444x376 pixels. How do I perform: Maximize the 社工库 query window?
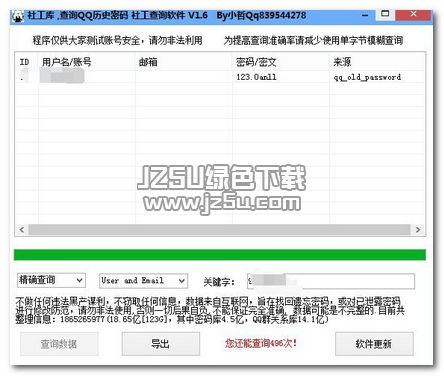pyautogui.click(x=385, y=14)
